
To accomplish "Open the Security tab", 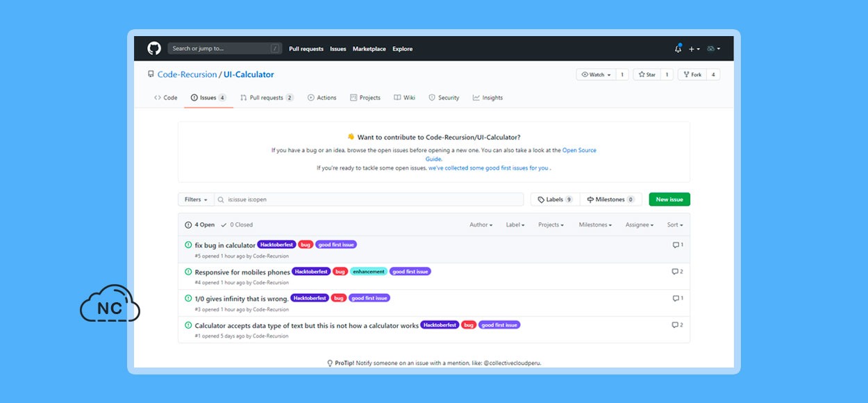I will click(444, 98).
